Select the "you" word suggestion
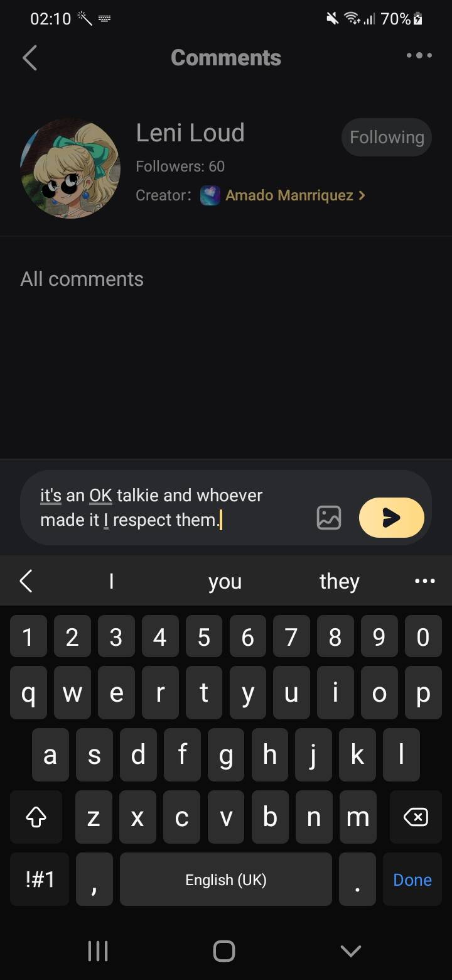Image resolution: width=452 pixels, height=980 pixels. point(225,582)
